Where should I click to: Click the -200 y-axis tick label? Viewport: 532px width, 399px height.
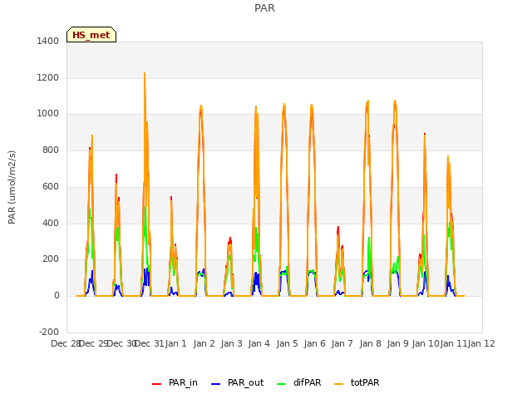point(49,332)
